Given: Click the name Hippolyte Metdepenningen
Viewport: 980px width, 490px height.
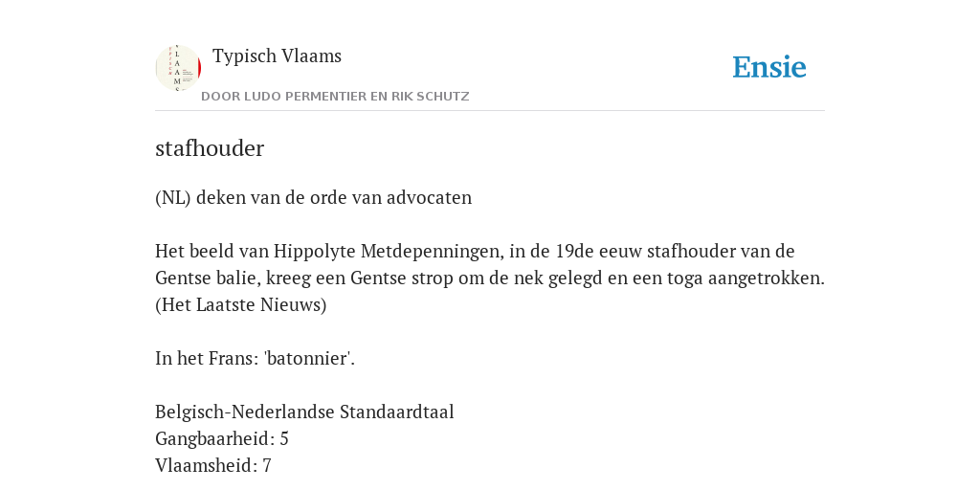Looking at the screenshot, I should [x=389, y=252].
